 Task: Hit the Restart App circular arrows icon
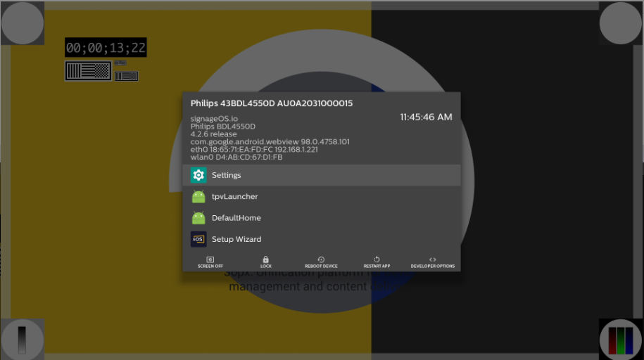point(377,259)
